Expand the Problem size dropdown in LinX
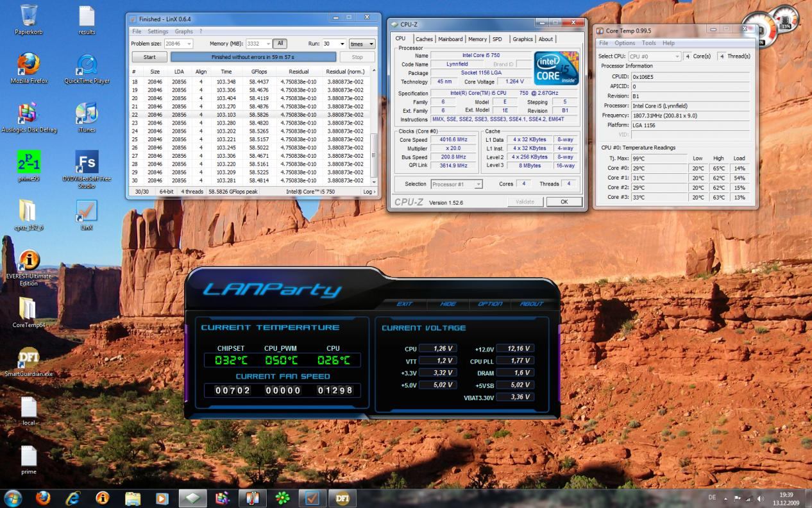The width and height of the screenshot is (812, 508). 189,44
